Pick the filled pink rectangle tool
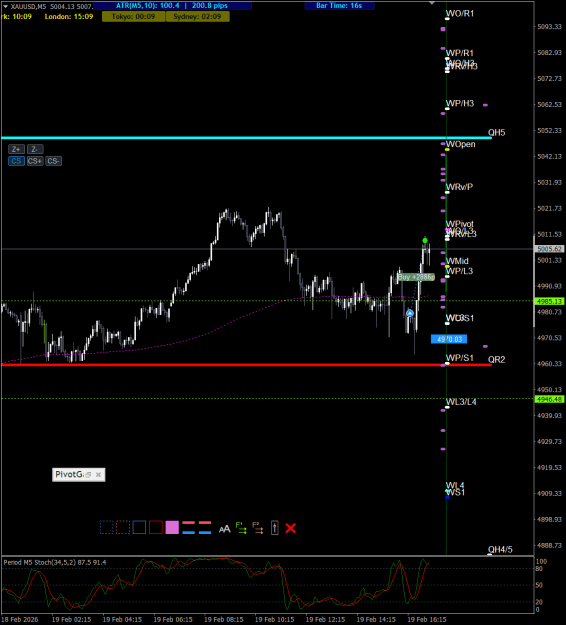The width and height of the screenshot is (566, 625). point(172,527)
